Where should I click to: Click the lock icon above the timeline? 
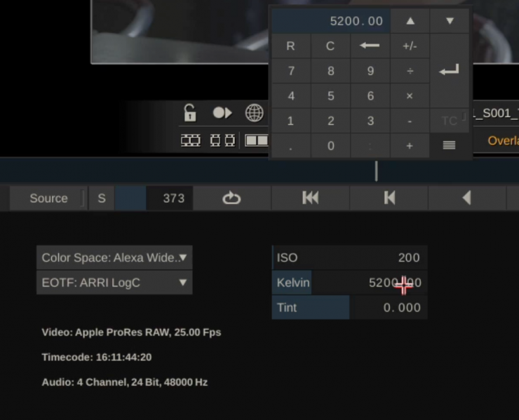pyautogui.click(x=190, y=113)
